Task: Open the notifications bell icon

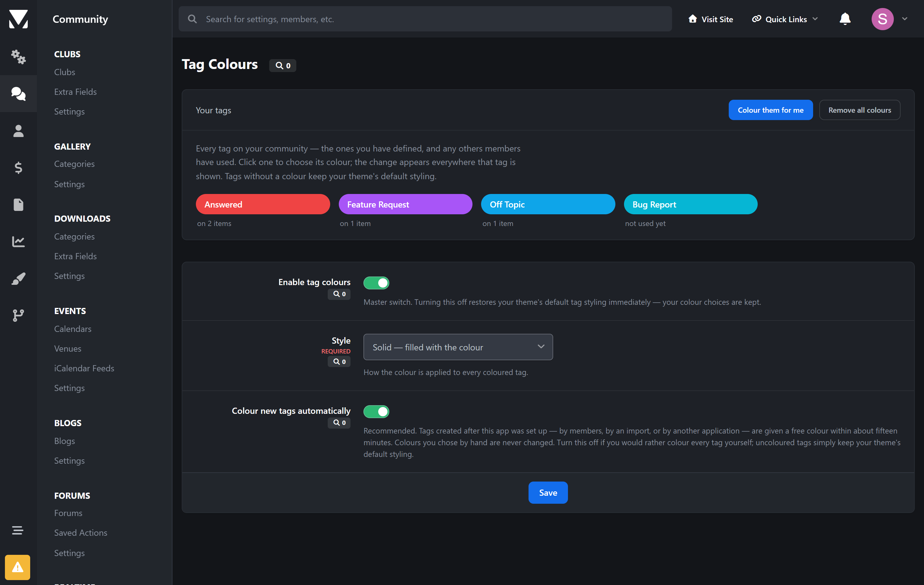Action: tap(845, 19)
